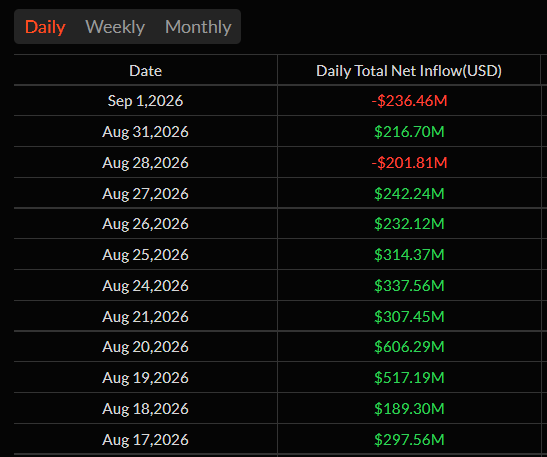Click the -$236.46M net inflow value

coord(409,101)
